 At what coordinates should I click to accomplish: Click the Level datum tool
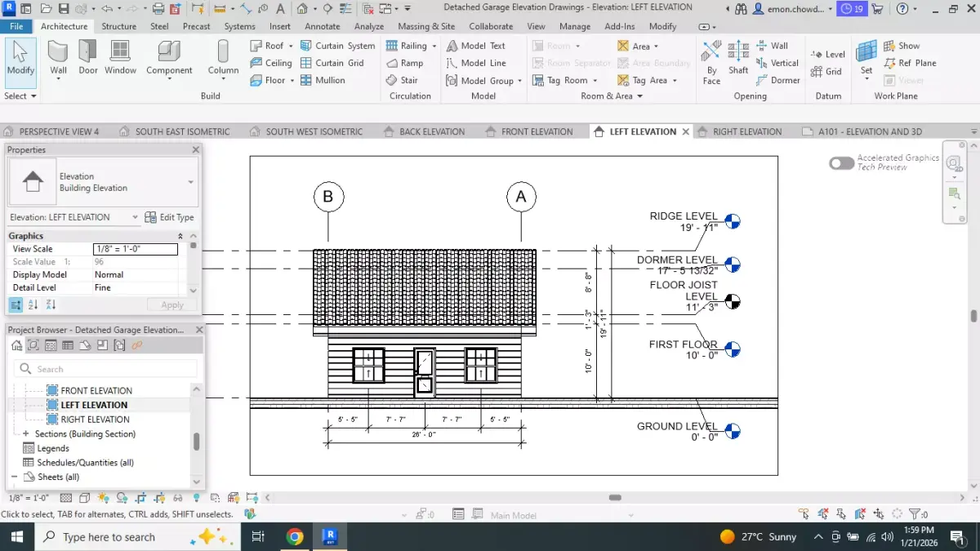tap(827, 55)
